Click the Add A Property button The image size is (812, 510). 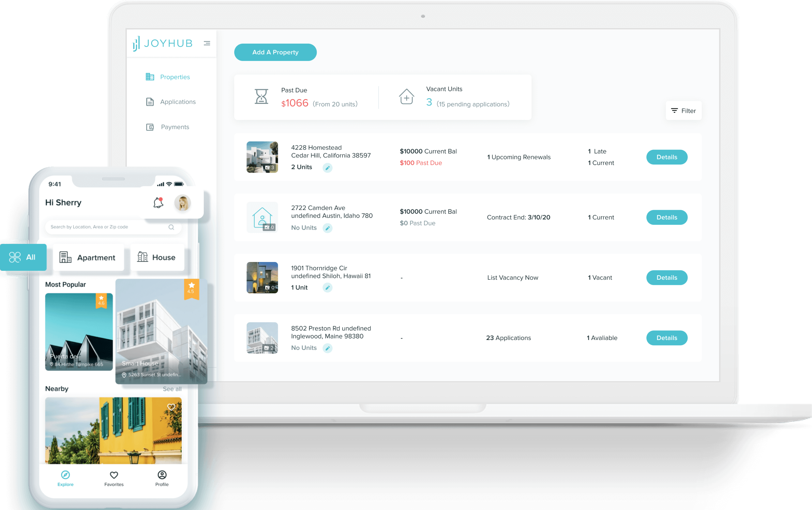(275, 52)
